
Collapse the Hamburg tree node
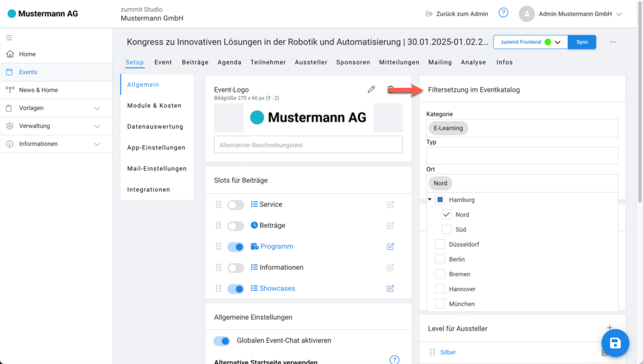click(430, 200)
